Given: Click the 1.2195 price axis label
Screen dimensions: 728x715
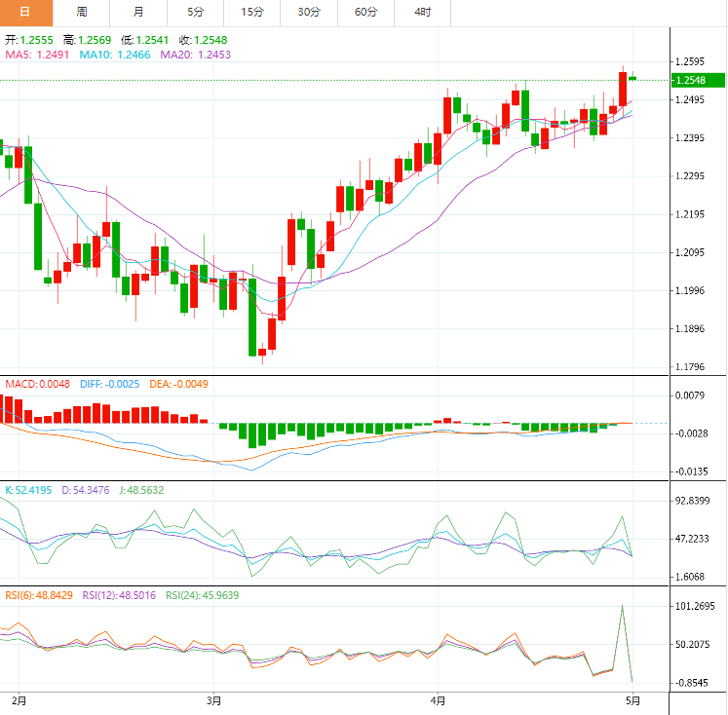Looking at the screenshot, I should pyautogui.click(x=689, y=214).
